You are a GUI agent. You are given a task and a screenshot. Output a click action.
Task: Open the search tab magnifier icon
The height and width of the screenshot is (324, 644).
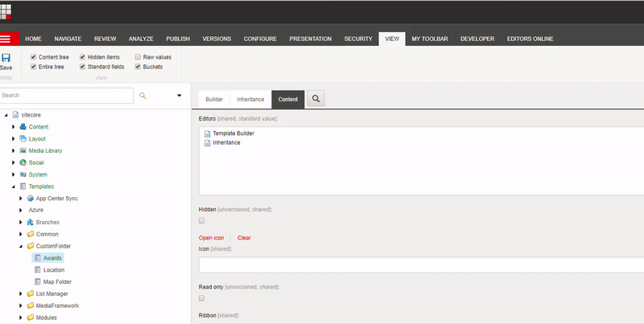[x=316, y=99]
